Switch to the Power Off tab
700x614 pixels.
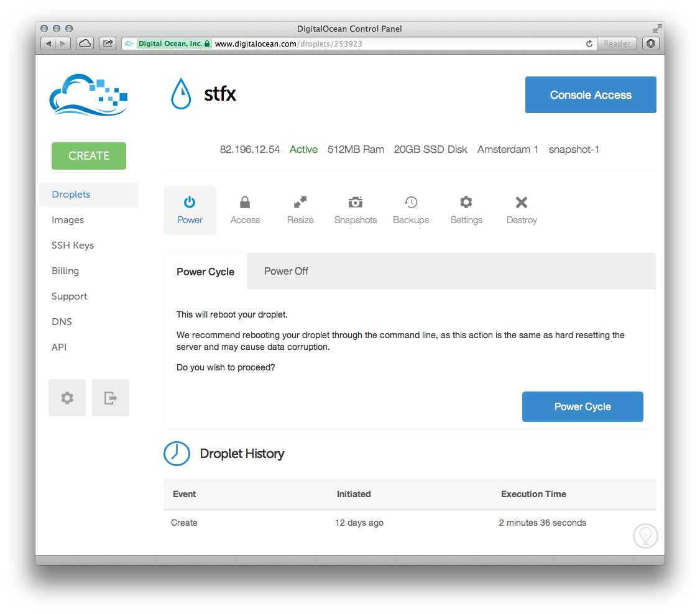(286, 272)
